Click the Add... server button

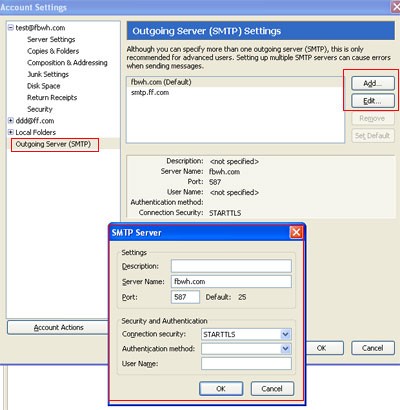tap(373, 83)
